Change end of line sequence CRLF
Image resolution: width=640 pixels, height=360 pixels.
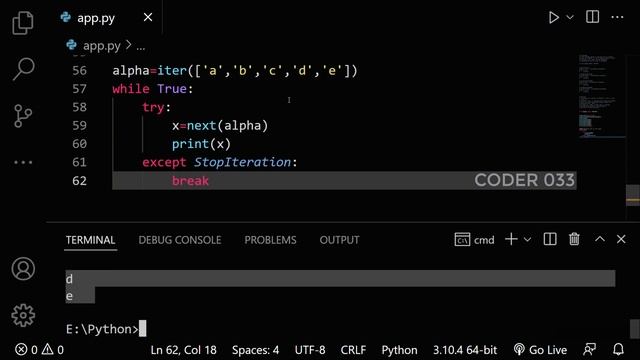tap(353, 350)
